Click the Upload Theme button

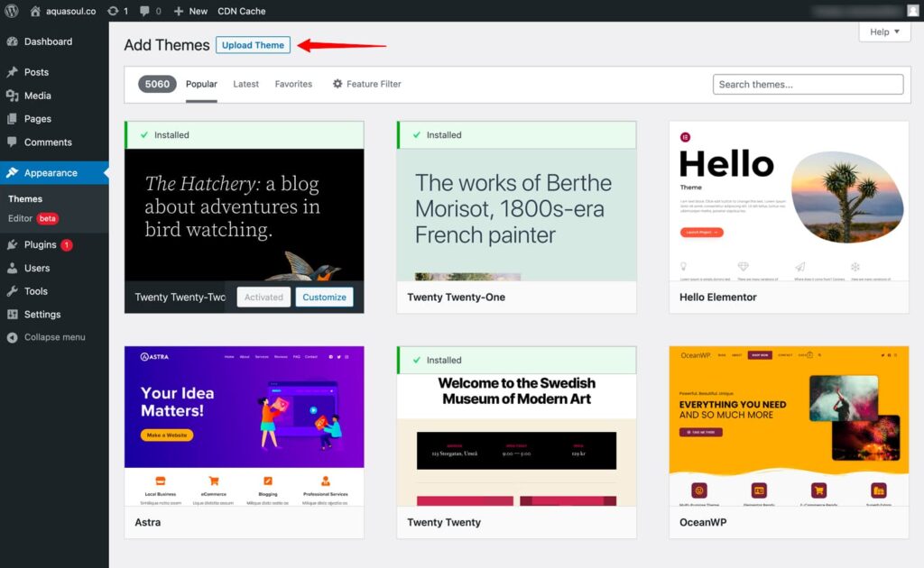(x=253, y=45)
